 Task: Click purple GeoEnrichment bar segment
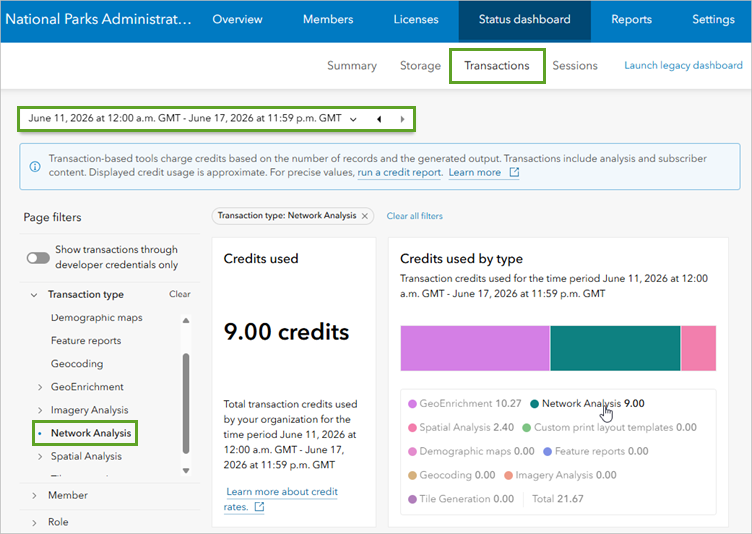click(475, 348)
